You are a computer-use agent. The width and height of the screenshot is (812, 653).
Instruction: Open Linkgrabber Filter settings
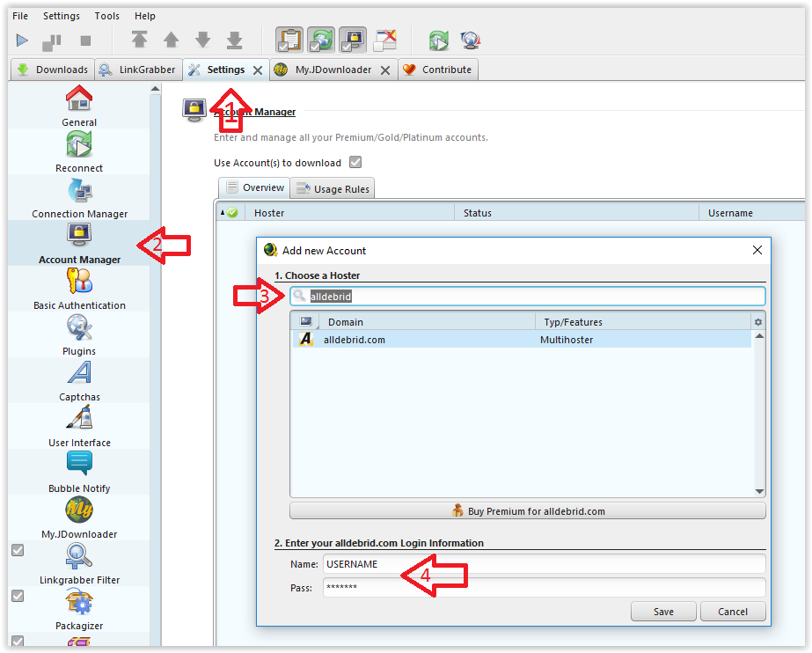(x=78, y=563)
